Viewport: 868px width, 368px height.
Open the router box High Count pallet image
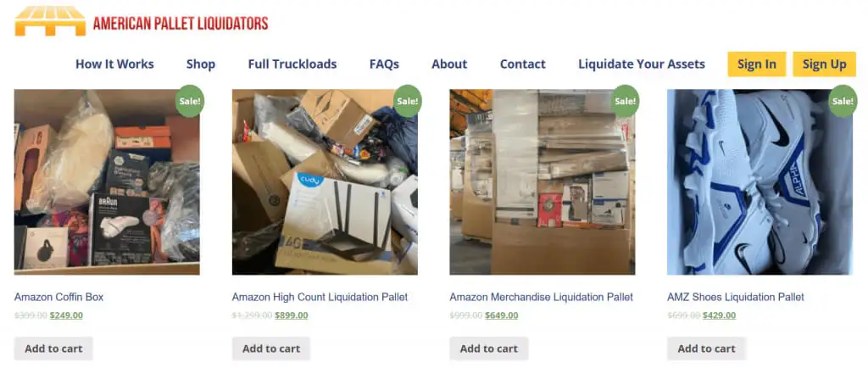325,182
